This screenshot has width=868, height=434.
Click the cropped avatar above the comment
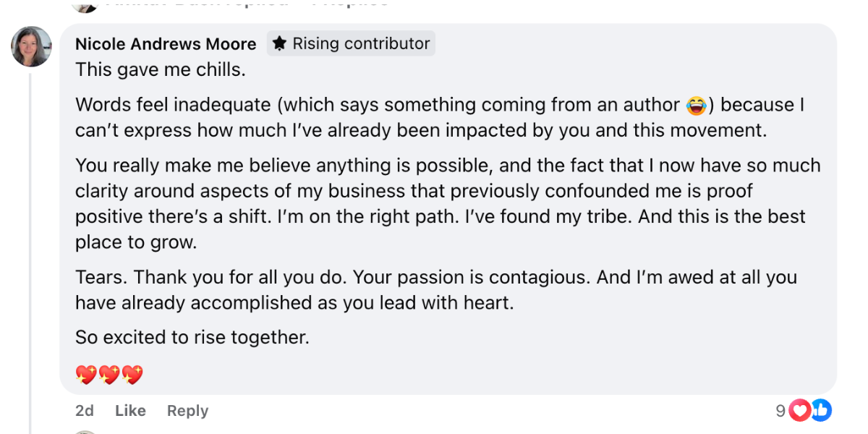(x=85, y=4)
